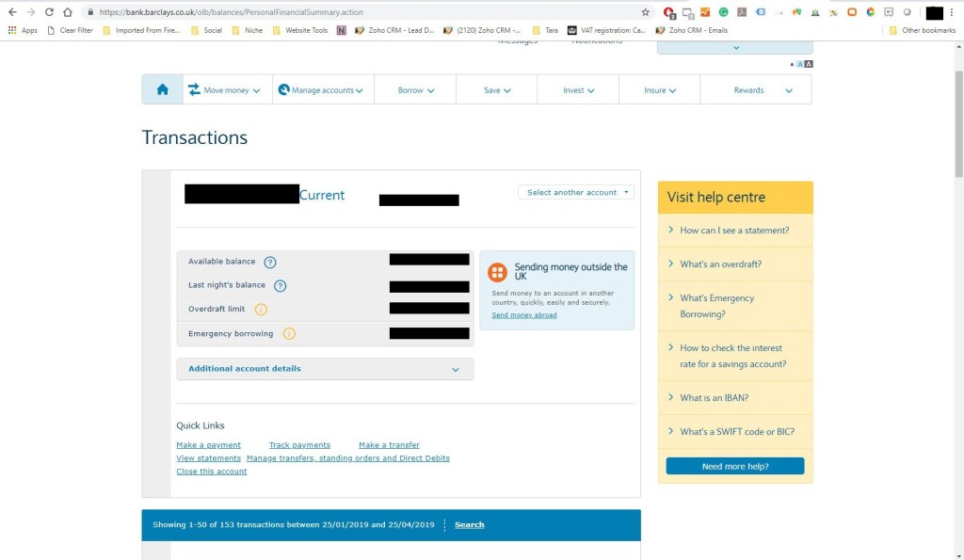
Task: Open Manage transfers, standing orders and Direct Debits
Action: 348,458
